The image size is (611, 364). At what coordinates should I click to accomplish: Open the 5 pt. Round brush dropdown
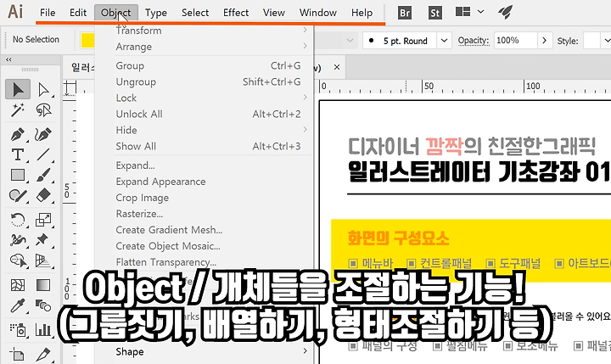tap(444, 41)
